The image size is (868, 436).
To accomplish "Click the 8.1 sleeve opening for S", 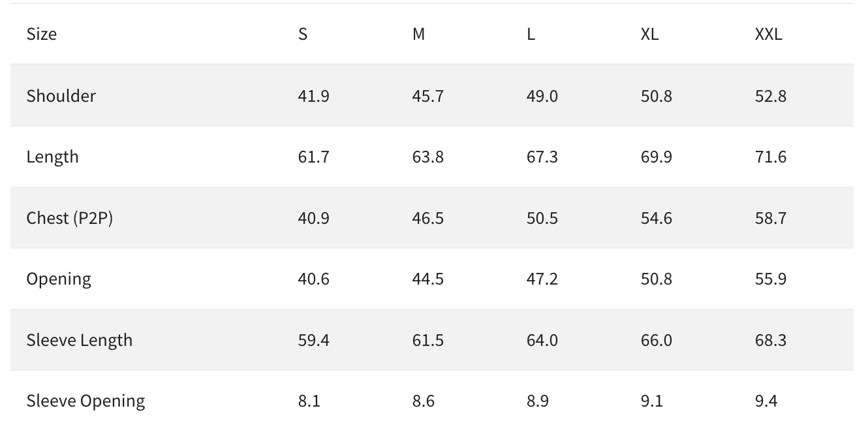I will click(309, 401).
